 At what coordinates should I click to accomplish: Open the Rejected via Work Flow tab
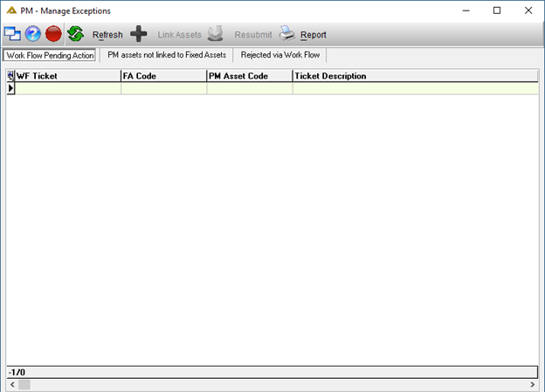[x=280, y=55]
